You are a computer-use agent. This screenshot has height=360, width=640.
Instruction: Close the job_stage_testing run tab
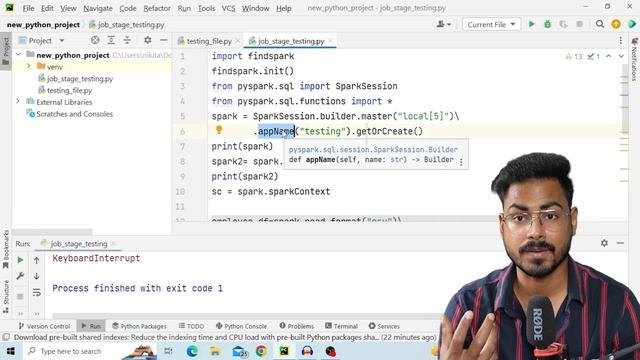(113, 244)
